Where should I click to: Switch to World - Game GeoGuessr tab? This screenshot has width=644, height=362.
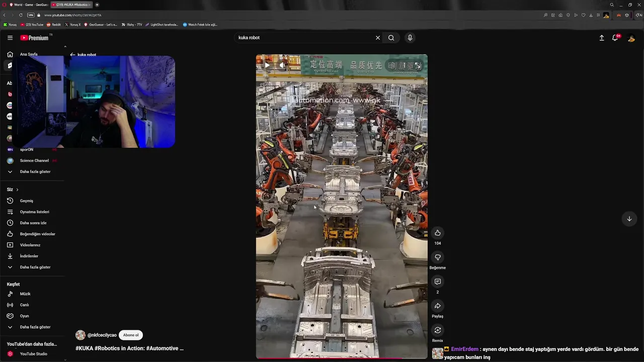coord(29,5)
